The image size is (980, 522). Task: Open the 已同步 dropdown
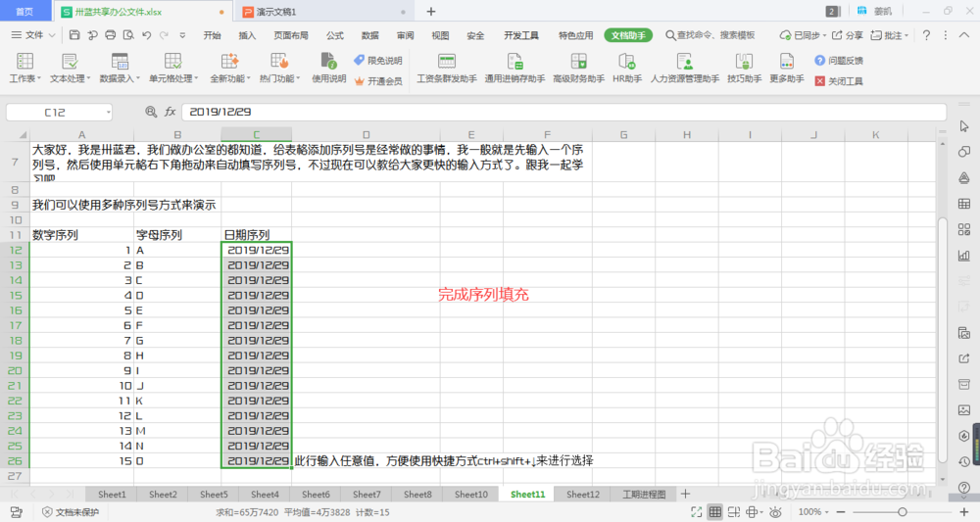[803, 35]
